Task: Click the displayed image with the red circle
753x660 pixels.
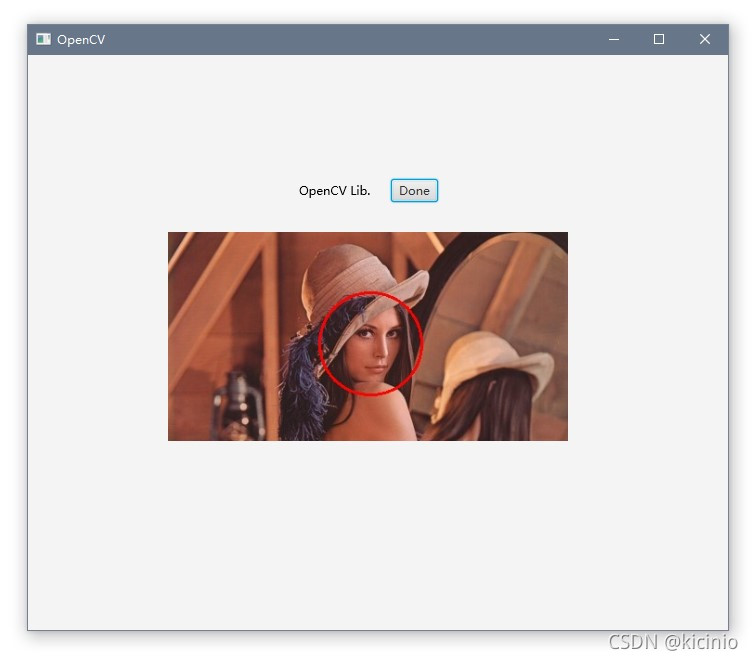Action: tap(368, 336)
